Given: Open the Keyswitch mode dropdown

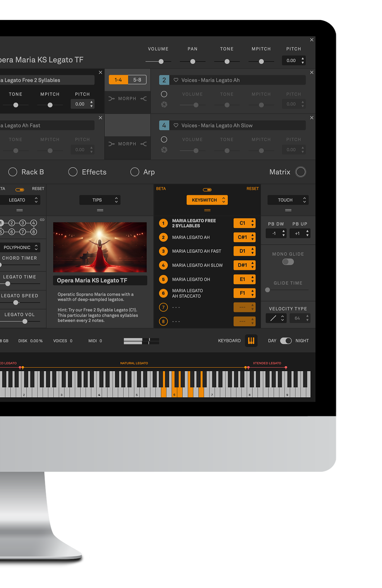Looking at the screenshot, I should coord(207,200).
